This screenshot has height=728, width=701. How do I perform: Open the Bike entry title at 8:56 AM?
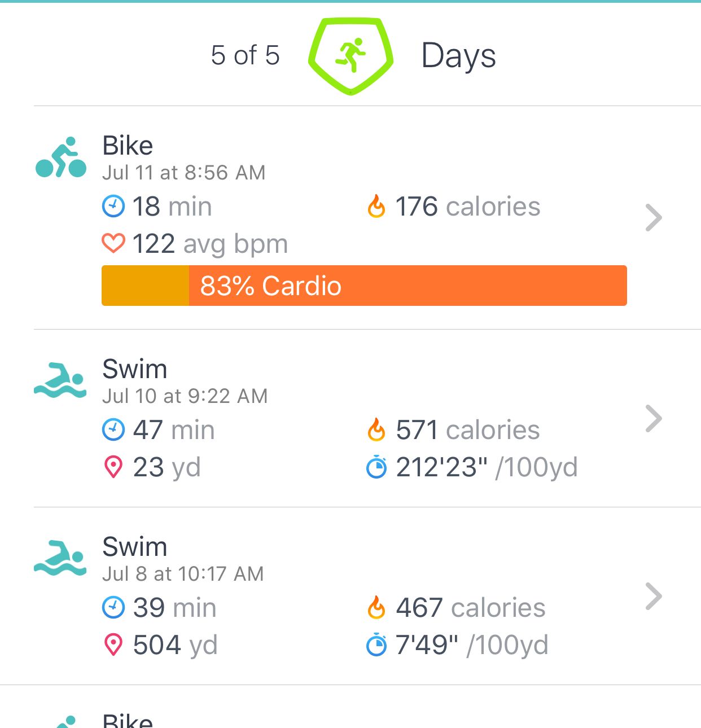128,146
